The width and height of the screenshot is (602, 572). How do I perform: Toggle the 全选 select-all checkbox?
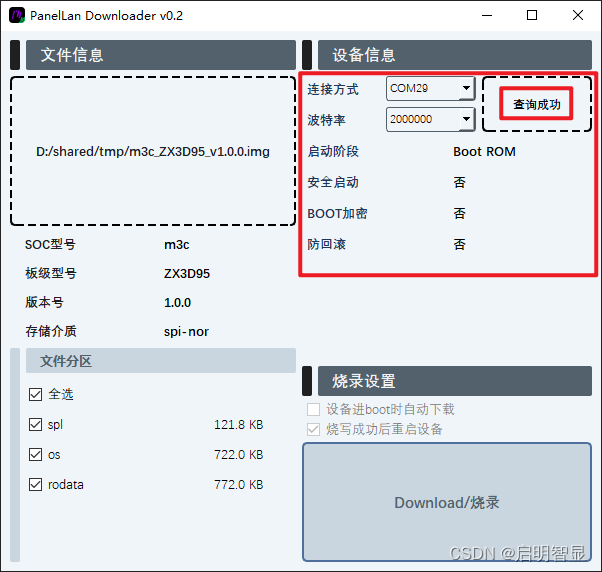coord(36,394)
